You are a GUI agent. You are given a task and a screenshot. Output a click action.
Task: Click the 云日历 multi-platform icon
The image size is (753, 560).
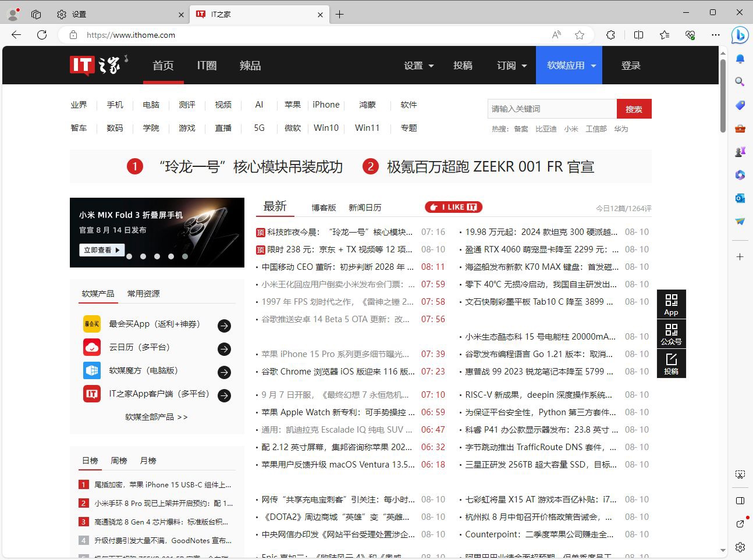[91, 347]
